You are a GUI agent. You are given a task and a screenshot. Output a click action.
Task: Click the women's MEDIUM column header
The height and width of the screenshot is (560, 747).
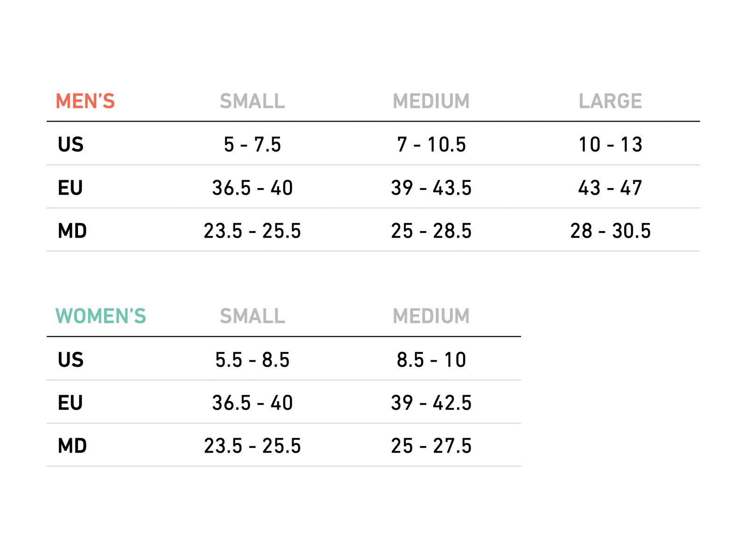pyautogui.click(x=431, y=316)
